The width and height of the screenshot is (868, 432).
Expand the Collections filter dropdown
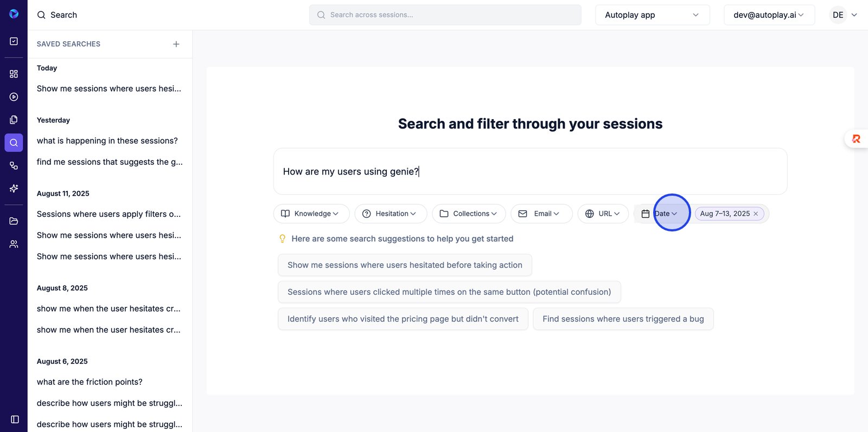click(x=469, y=214)
